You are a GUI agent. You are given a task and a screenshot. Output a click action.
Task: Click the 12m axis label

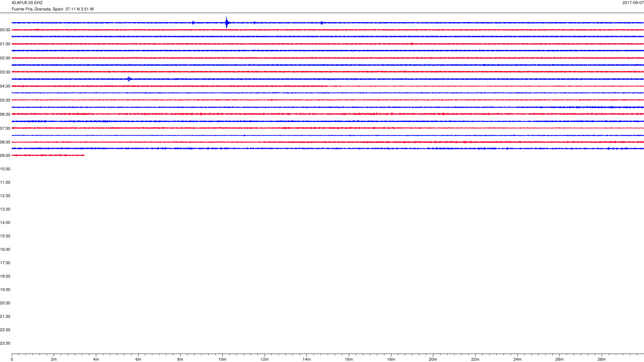click(x=265, y=359)
